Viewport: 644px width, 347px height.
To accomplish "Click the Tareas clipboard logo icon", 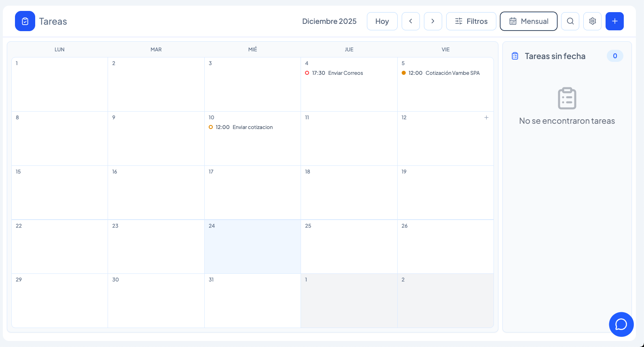I will [25, 21].
